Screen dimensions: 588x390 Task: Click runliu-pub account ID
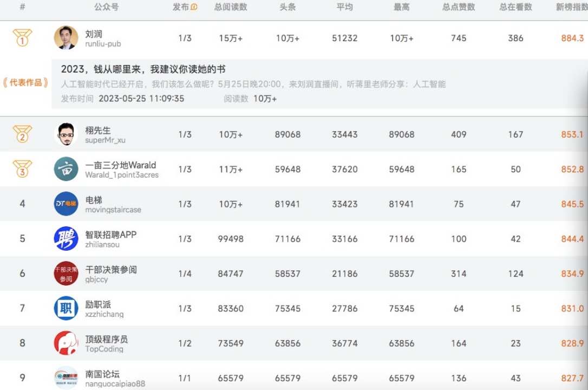click(103, 44)
